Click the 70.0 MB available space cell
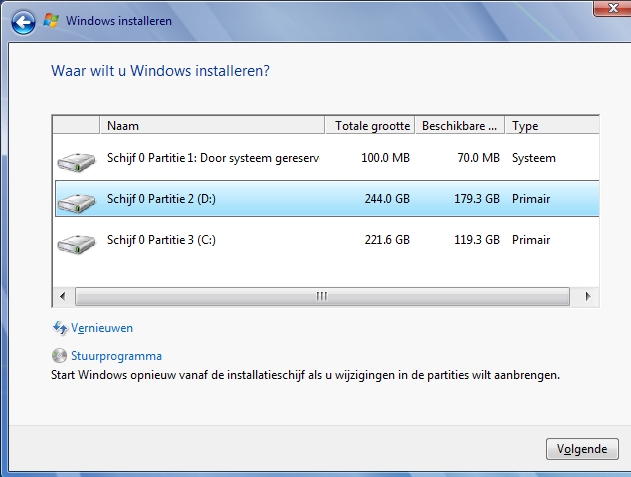Screen dimensions: 631x477 point(478,158)
